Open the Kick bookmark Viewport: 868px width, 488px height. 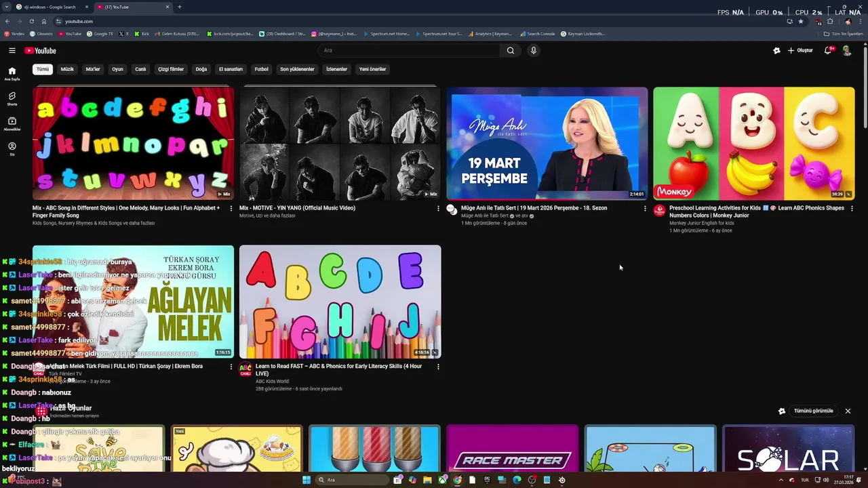141,33
